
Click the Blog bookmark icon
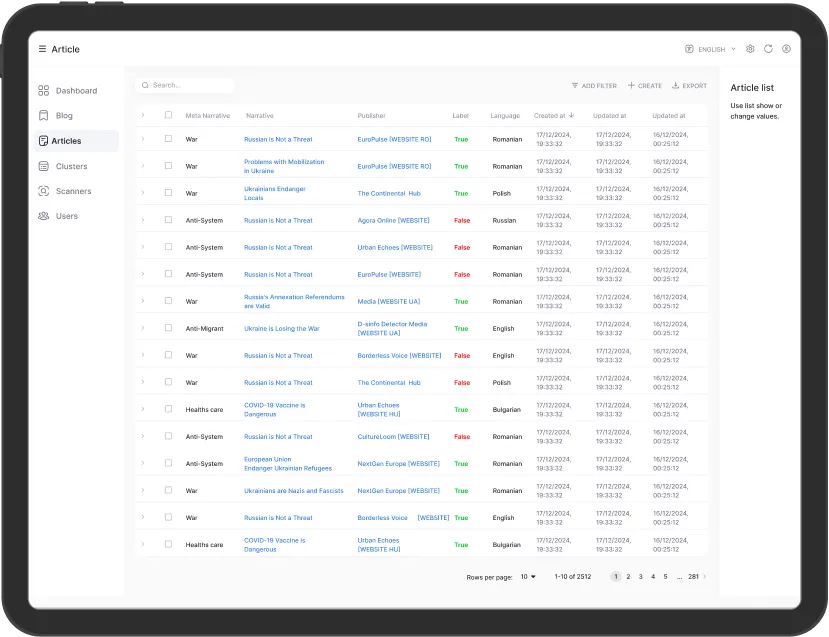[43, 116]
